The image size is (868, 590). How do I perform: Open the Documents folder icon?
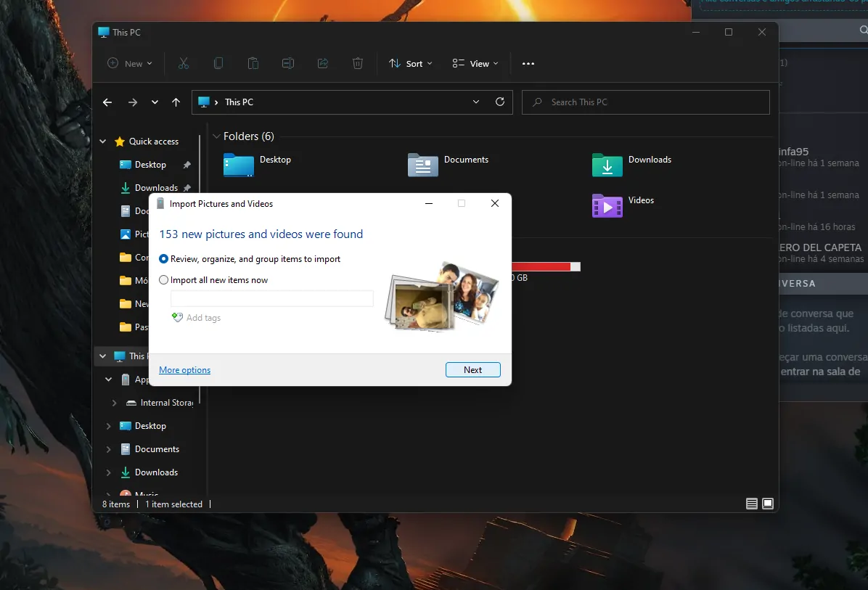[423, 165]
